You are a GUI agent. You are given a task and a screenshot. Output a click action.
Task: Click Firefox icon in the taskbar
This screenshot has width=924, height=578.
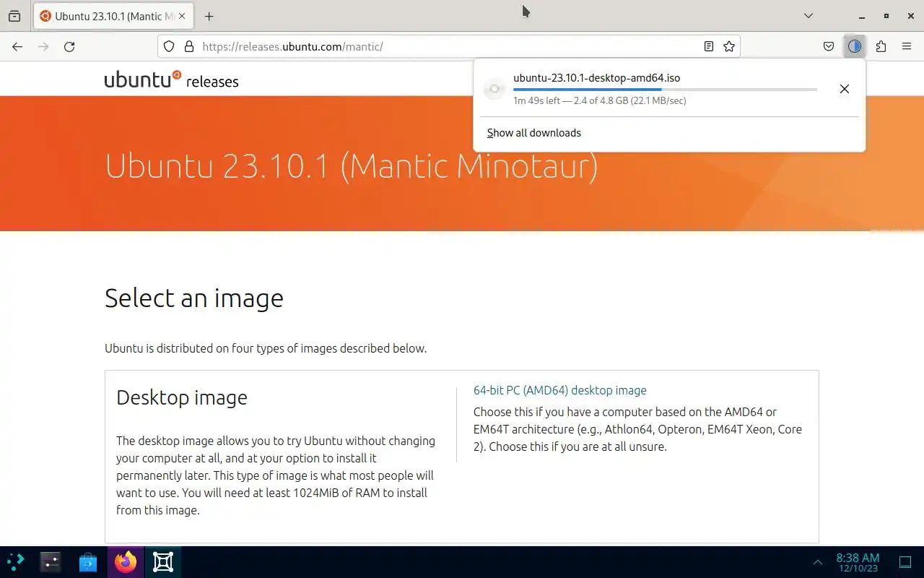click(x=126, y=562)
